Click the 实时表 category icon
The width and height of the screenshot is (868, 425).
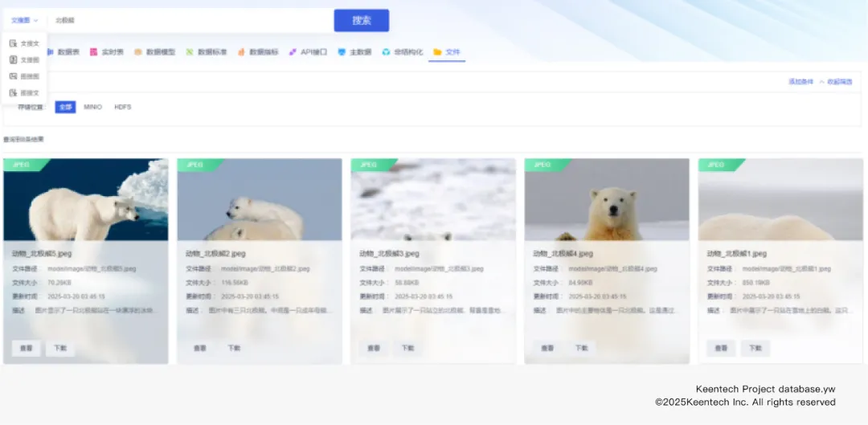click(94, 52)
